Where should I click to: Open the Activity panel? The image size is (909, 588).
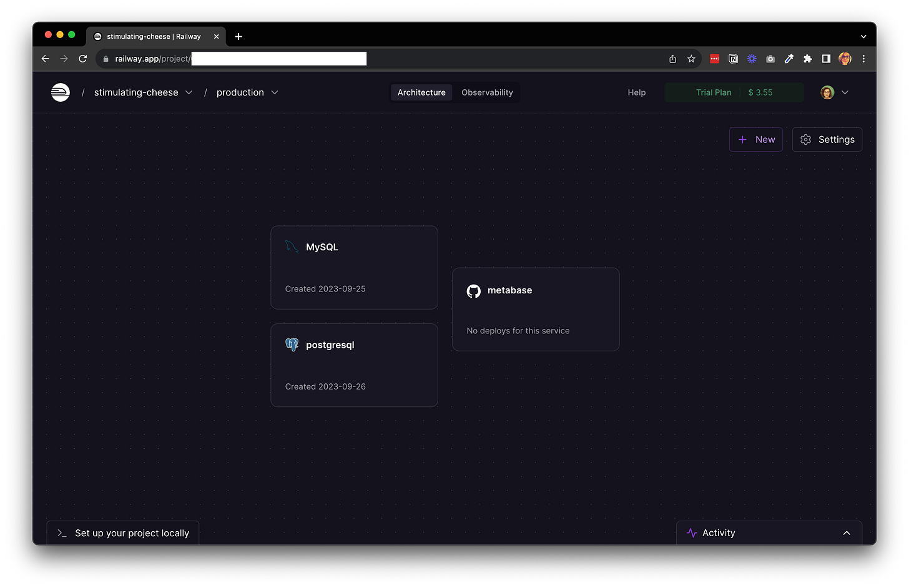769,533
